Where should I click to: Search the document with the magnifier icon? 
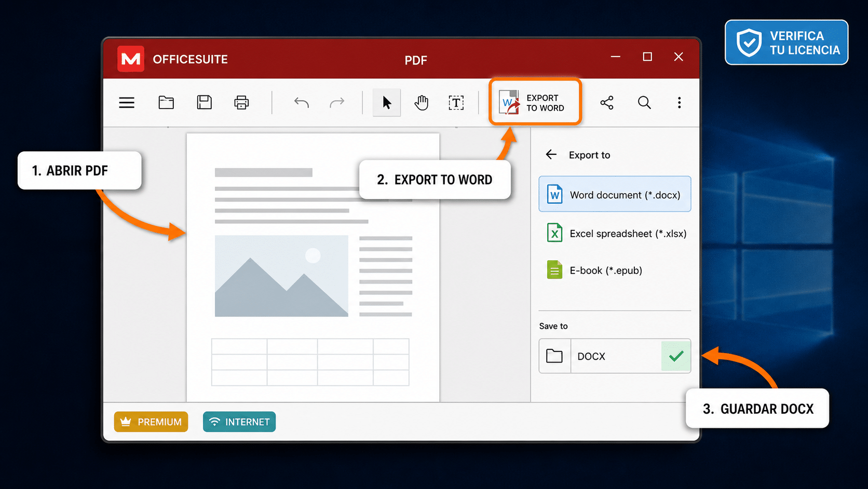(644, 102)
